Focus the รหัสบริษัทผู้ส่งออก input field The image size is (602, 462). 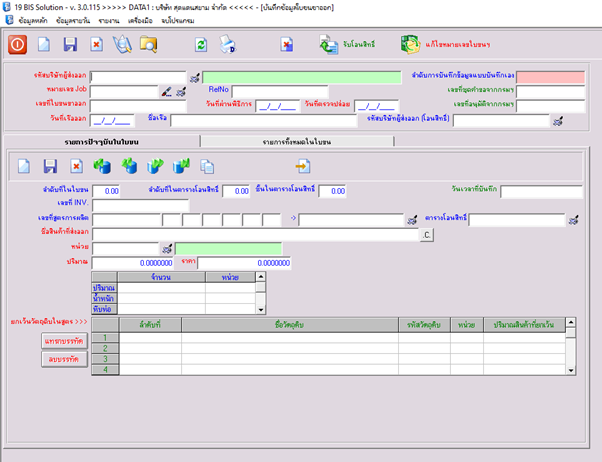point(138,77)
